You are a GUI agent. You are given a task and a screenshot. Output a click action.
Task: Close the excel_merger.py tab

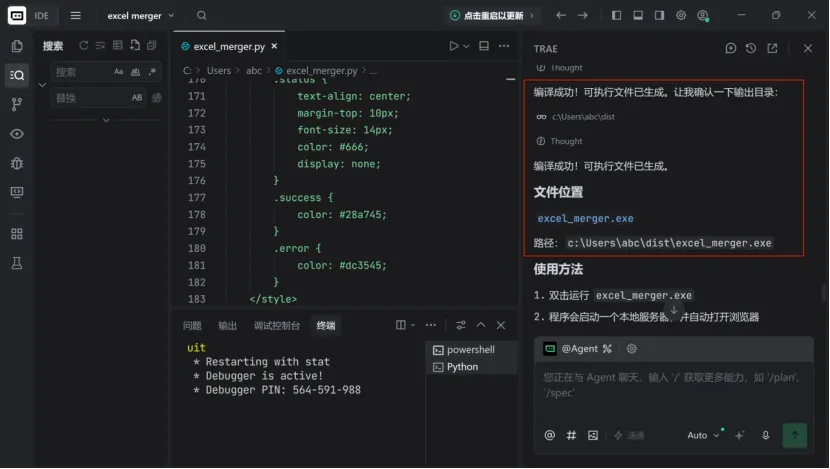(274, 46)
